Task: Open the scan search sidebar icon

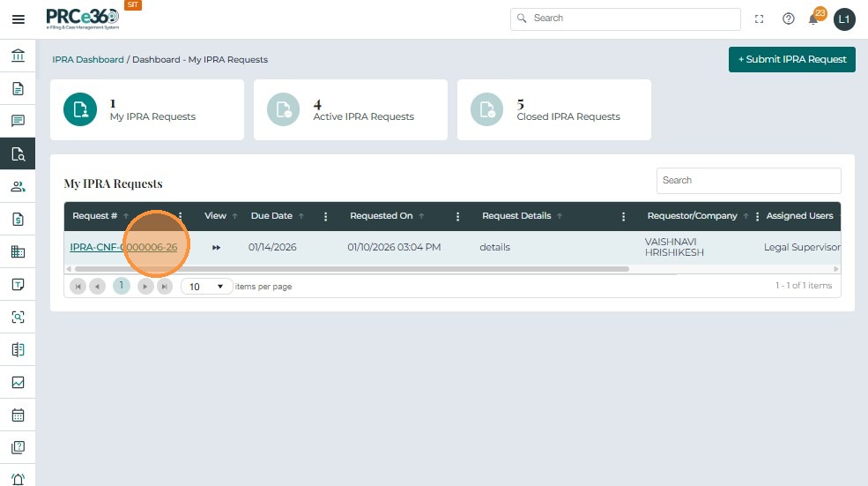Action: (18, 317)
